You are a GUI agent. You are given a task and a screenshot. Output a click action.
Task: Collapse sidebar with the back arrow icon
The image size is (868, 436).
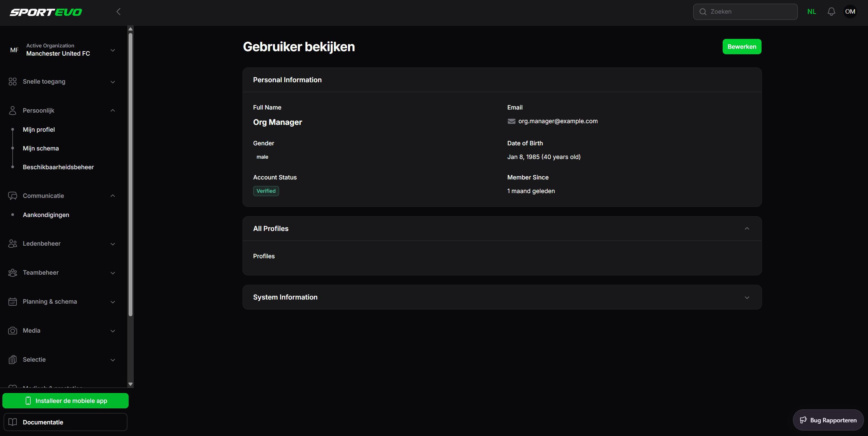click(118, 12)
